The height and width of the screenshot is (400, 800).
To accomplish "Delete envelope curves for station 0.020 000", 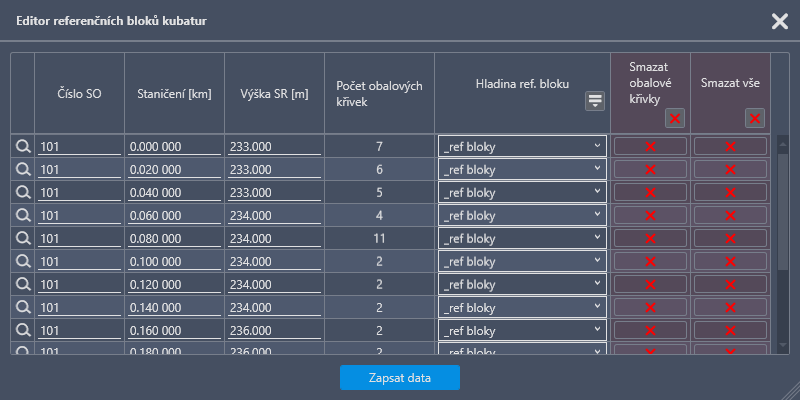I will [x=650, y=169].
